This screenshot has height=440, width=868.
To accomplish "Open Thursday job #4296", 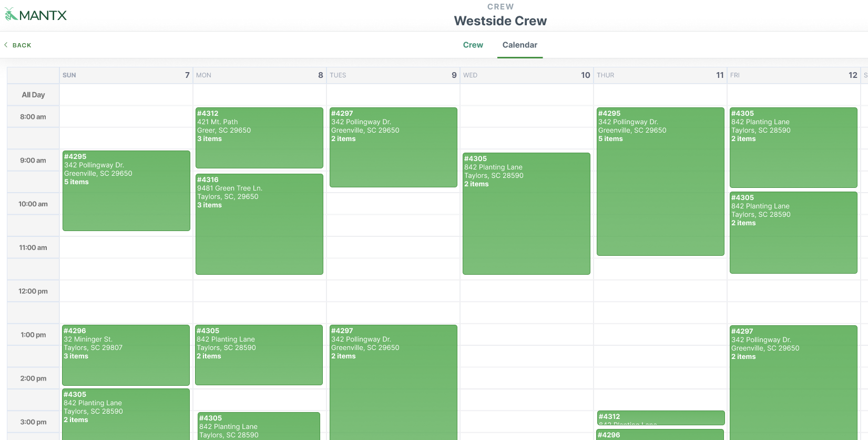I will click(x=660, y=435).
